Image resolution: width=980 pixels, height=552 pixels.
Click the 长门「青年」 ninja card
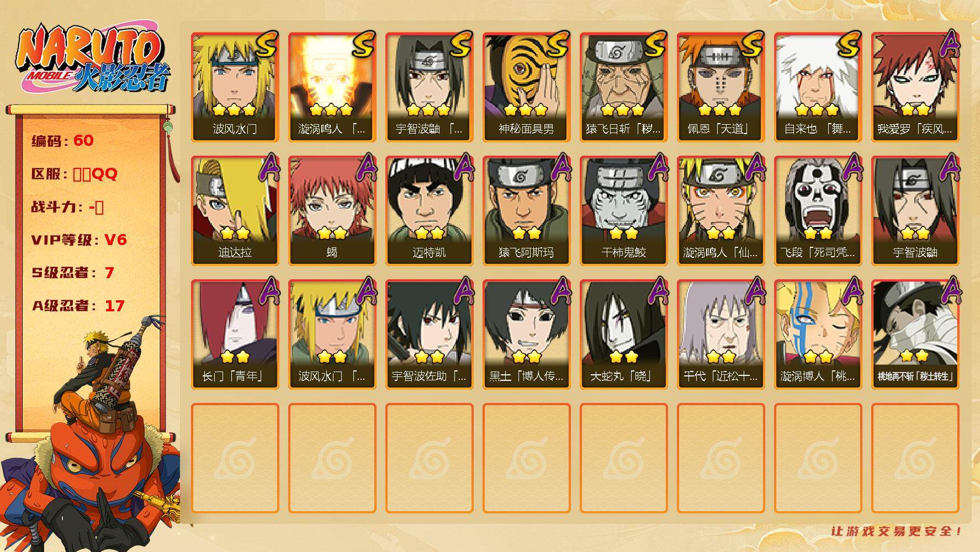tap(235, 335)
